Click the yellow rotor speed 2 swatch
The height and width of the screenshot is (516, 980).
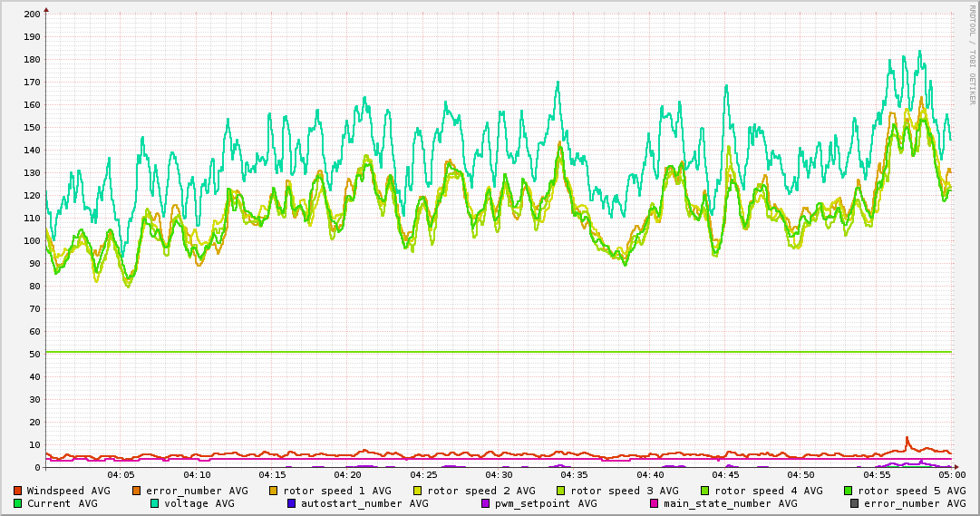click(x=418, y=491)
